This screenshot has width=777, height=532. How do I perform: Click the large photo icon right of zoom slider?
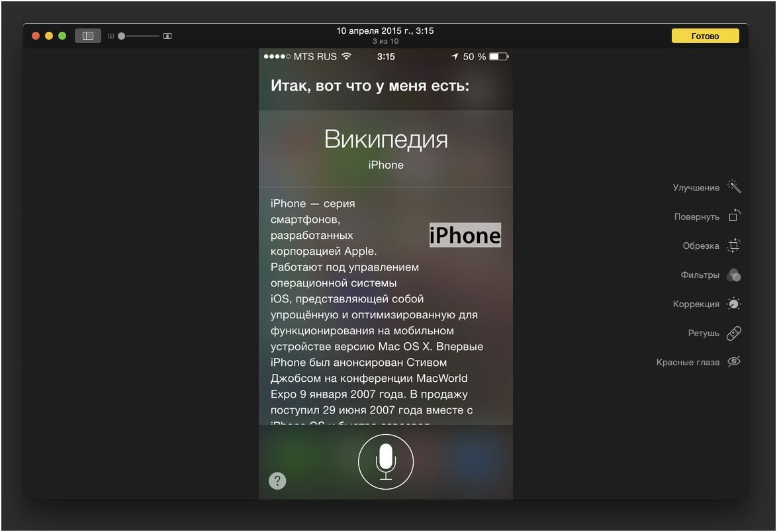(x=167, y=36)
